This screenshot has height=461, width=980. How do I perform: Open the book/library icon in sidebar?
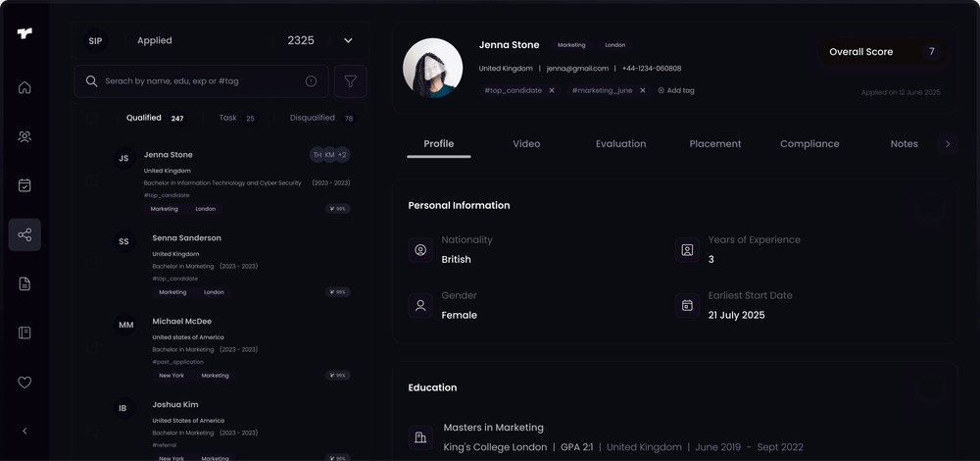click(24, 333)
